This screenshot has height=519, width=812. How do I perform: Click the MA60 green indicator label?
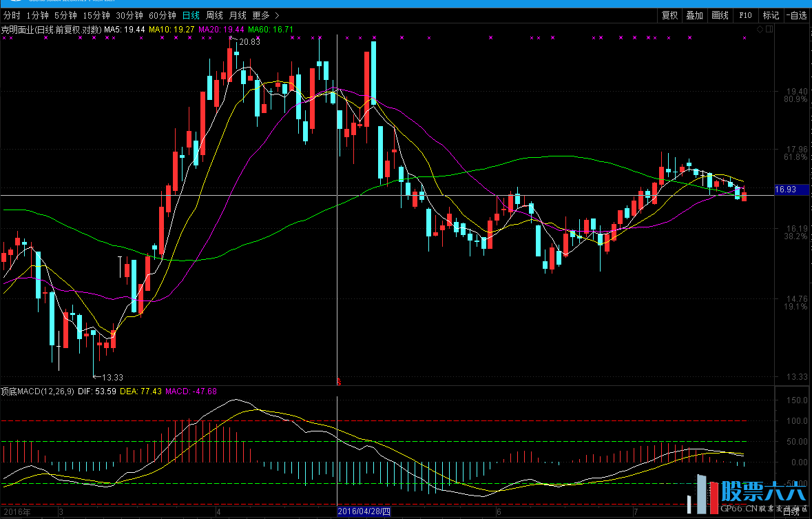pyautogui.click(x=270, y=30)
